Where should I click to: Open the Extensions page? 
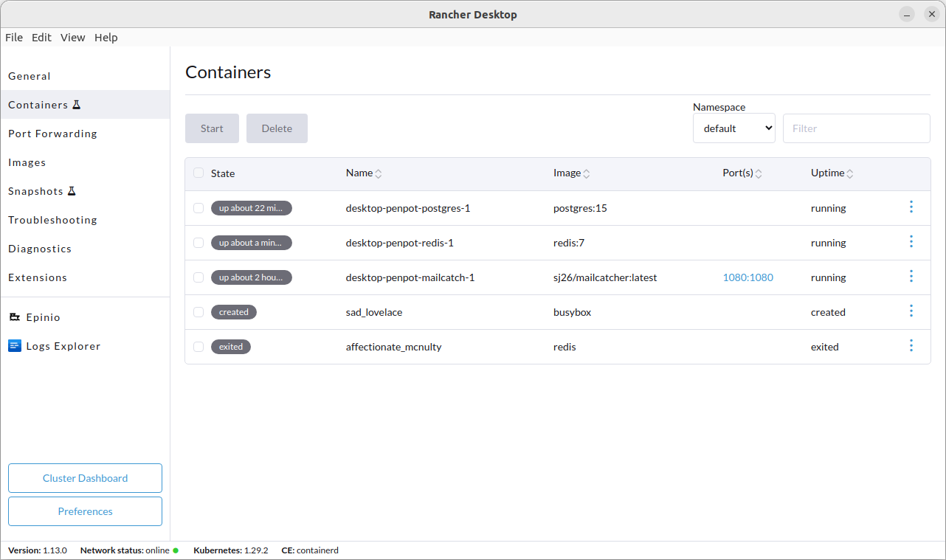click(85, 277)
